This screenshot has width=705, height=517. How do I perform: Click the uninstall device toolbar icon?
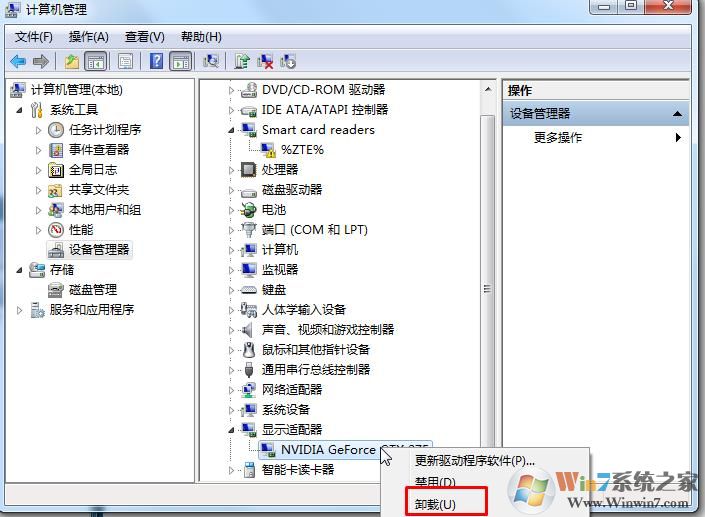265,61
